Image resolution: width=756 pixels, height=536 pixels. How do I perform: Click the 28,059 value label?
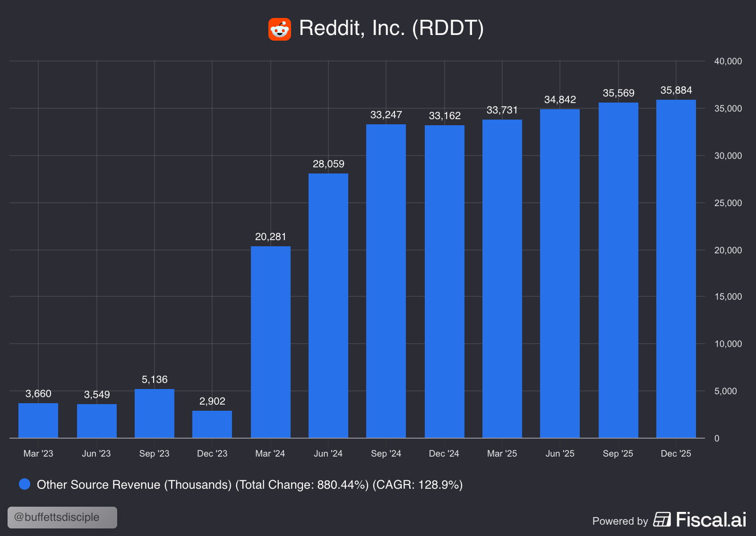[x=328, y=164]
